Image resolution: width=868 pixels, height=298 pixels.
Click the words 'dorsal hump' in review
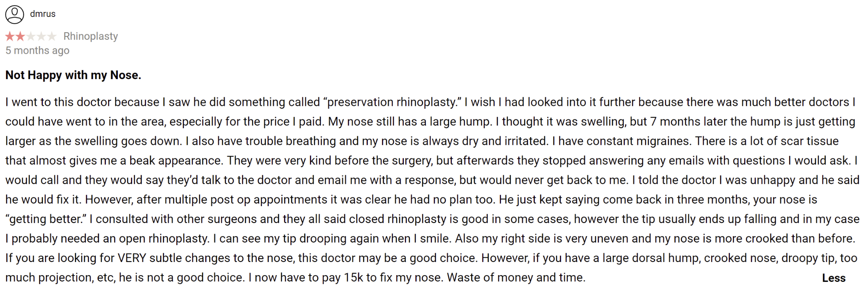(665, 258)
